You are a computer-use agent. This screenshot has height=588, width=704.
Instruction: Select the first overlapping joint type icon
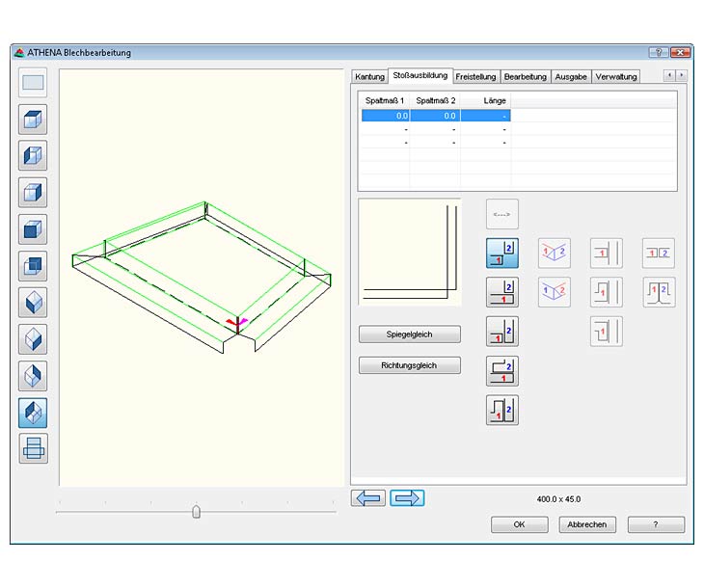(x=502, y=254)
